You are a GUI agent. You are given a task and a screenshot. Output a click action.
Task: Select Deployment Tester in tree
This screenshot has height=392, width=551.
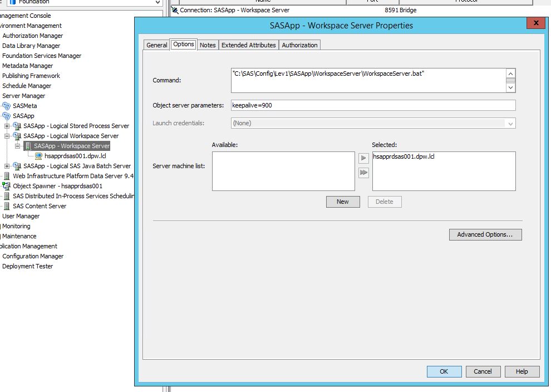(27, 266)
